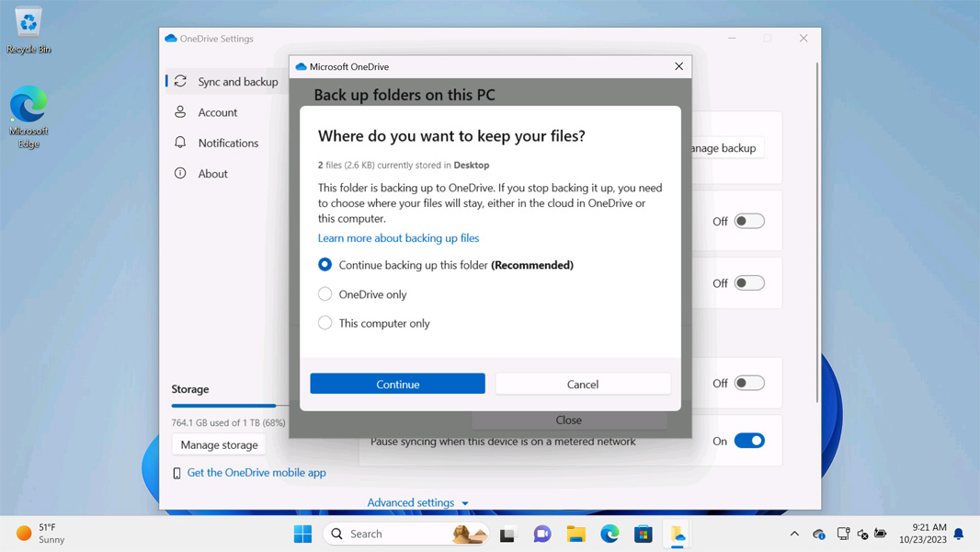Select This computer only option
The width and height of the screenshot is (980, 552).
[x=324, y=323]
